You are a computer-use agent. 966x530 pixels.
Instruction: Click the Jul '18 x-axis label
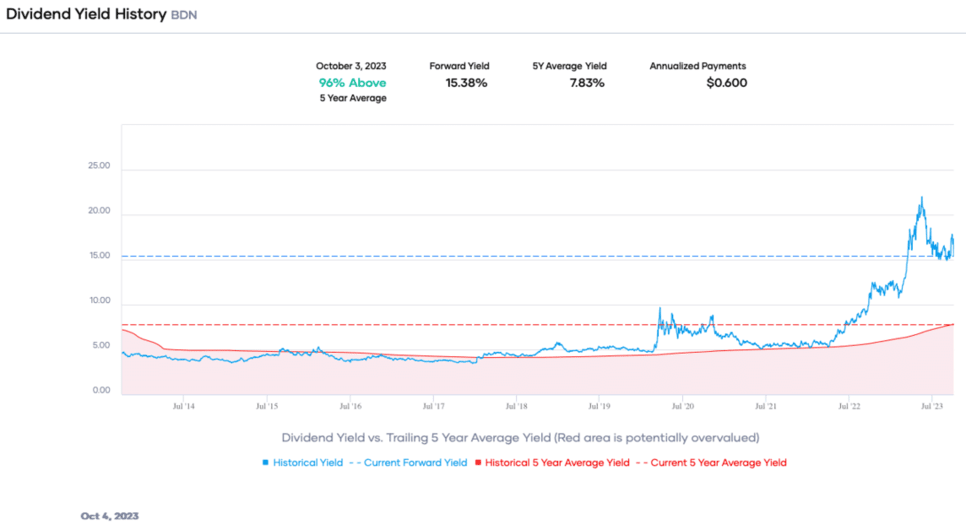pyautogui.click(x=516, y=407)
